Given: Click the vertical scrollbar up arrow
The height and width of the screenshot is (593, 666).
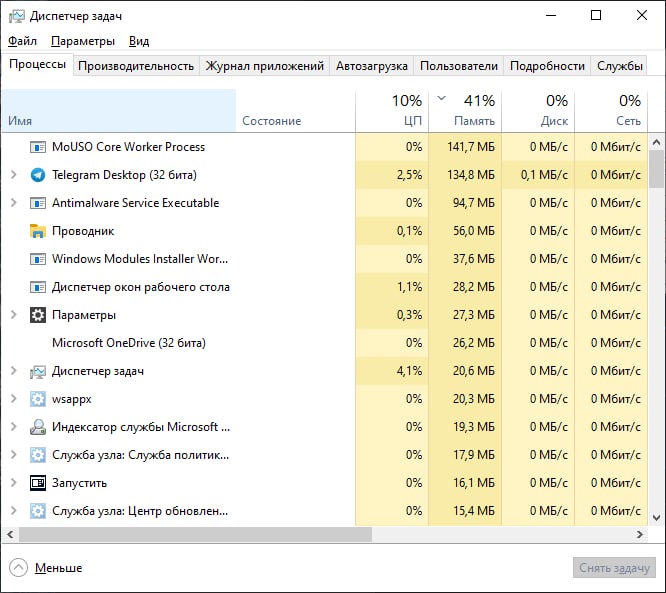Looking at the screenshot, I should (657, 142).
